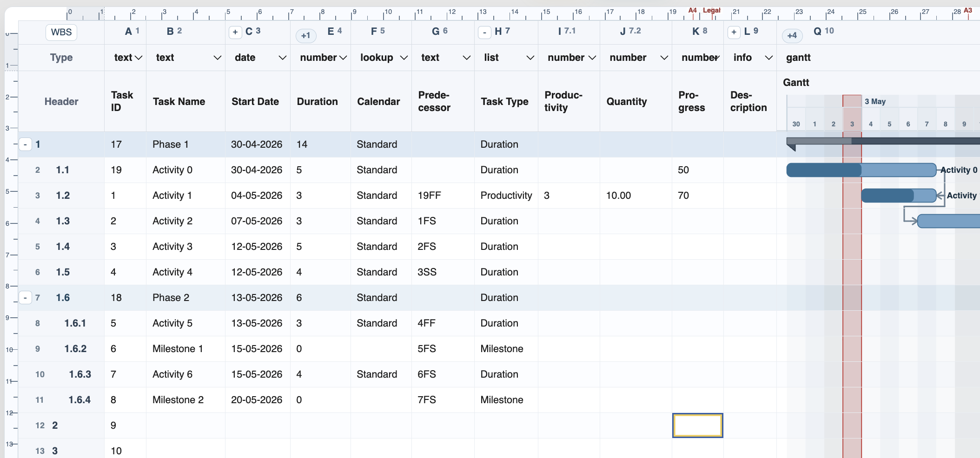The image size is (980, 458).
Task: Collapse Phase 2 row group
Action: tap(25, 298)
